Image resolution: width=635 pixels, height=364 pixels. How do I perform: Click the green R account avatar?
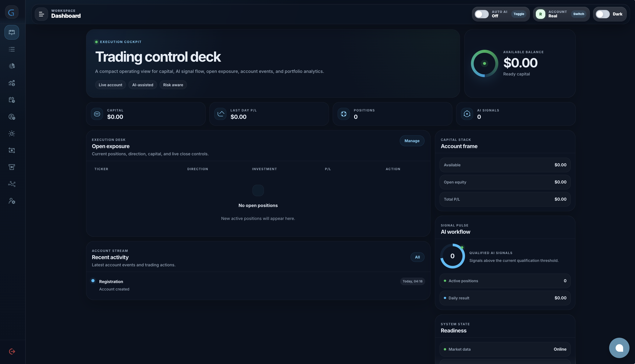click(540, 14)
